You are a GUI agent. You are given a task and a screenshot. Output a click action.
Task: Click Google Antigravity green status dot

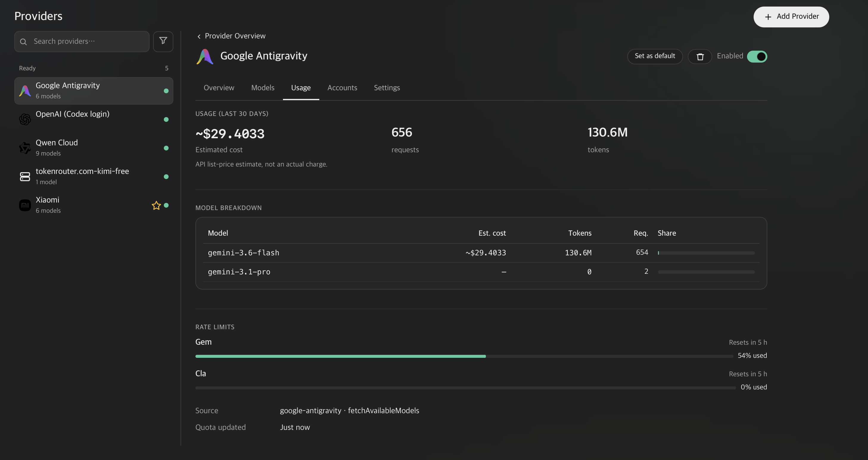pos(166,91)
